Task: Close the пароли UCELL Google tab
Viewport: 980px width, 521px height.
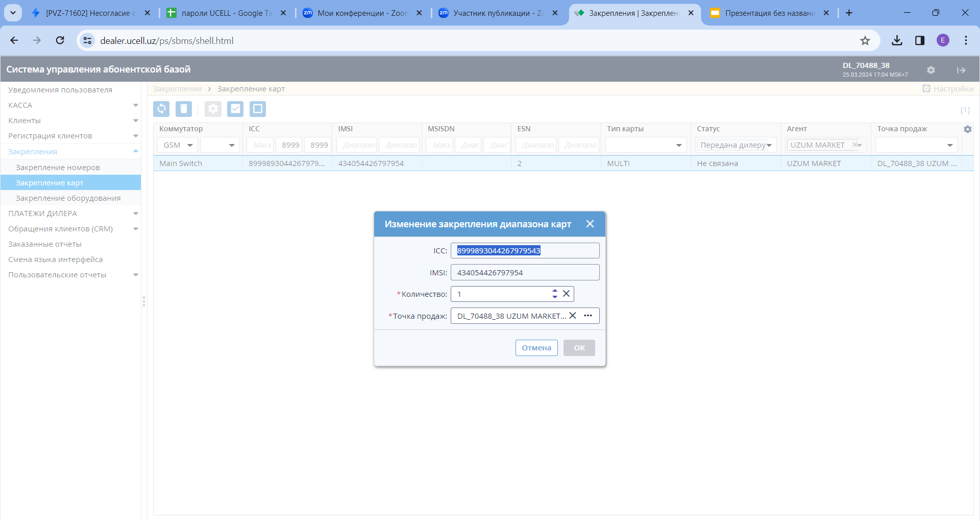Action: coord(283,13)
